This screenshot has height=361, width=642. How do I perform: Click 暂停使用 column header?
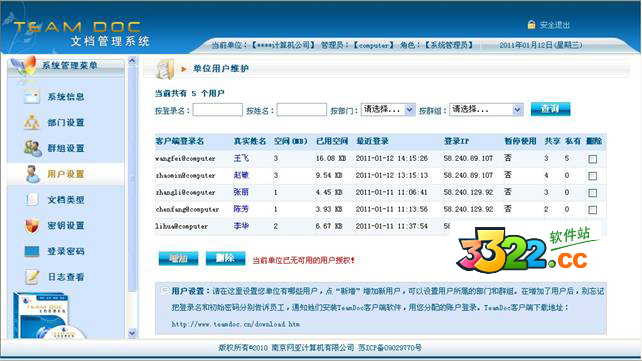[x=520, y=141]
